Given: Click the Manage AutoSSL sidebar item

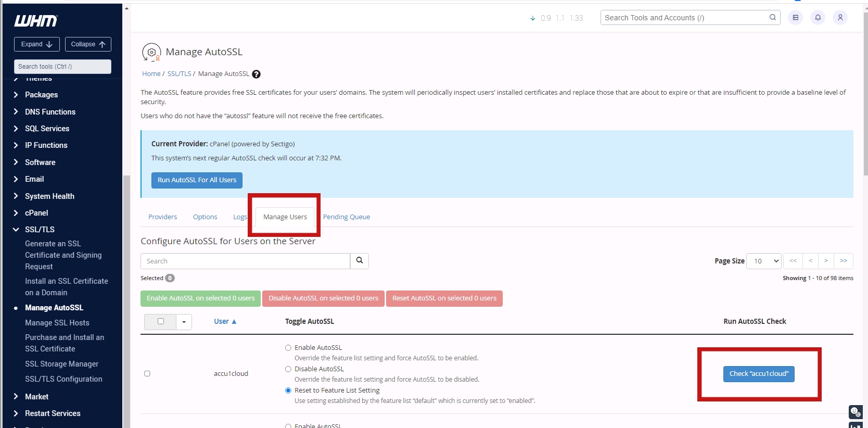Looking at the screenshot, I should [54, 308].
